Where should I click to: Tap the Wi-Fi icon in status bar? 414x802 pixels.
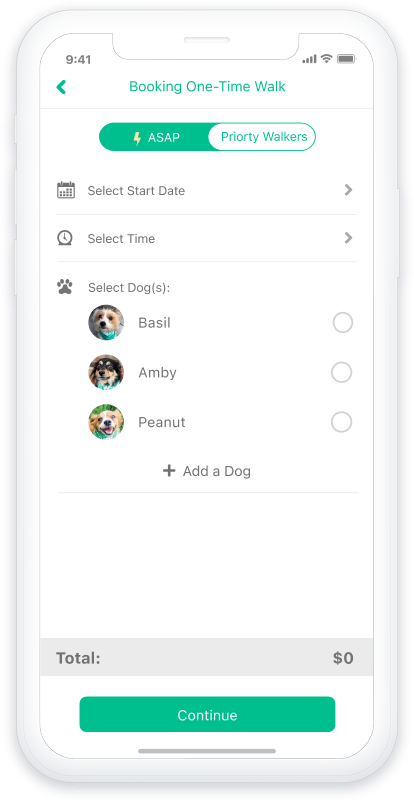[x=326, y=59]
